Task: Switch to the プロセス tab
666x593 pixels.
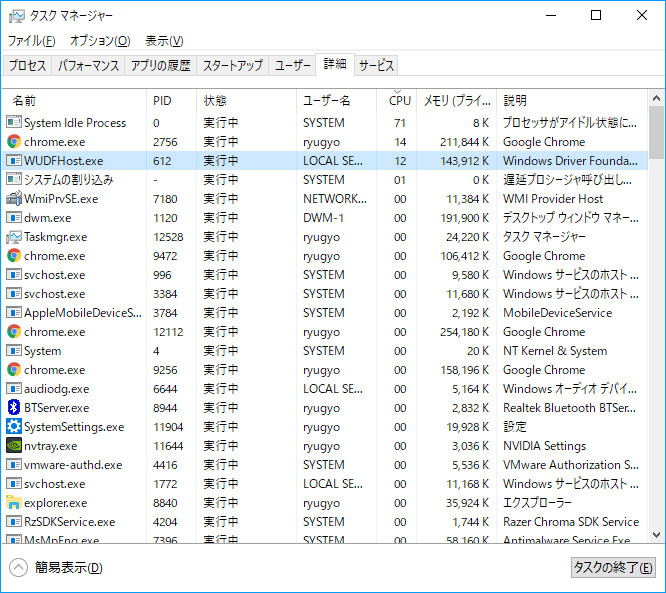Action: 27,65
